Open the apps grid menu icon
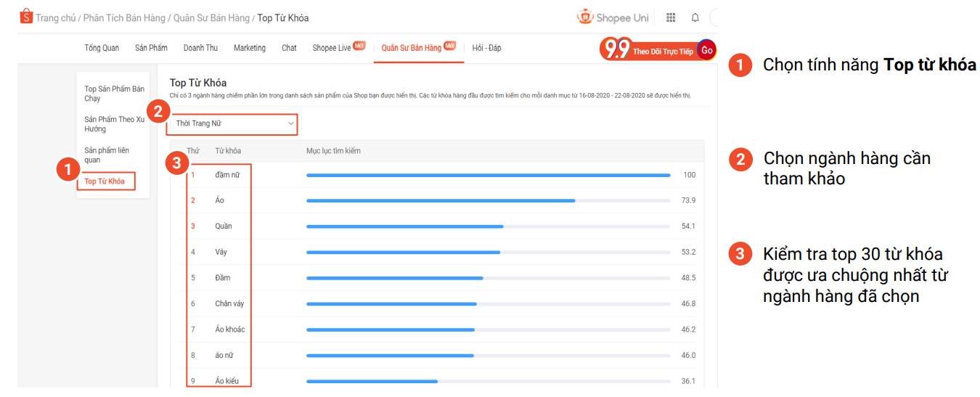Viewport: 980px width, 397px height. [671, 17]
